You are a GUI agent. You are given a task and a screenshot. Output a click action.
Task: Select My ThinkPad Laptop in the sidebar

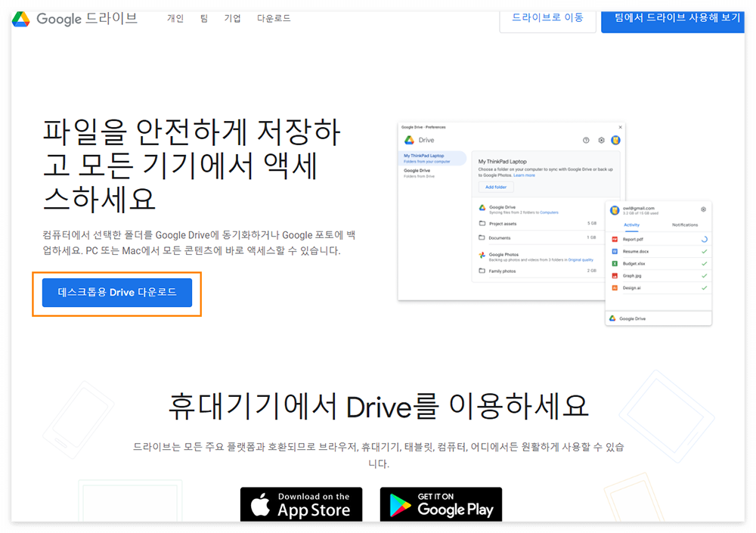pos(423,156)
